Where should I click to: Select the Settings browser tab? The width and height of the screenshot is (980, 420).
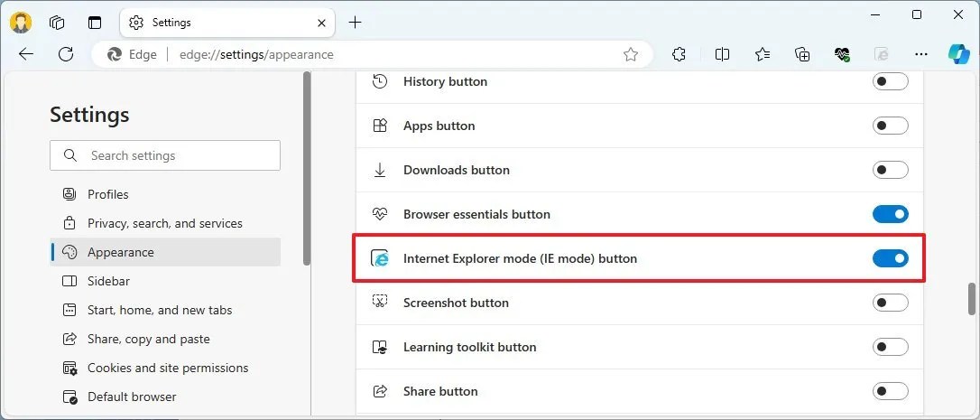coord(227,23)
